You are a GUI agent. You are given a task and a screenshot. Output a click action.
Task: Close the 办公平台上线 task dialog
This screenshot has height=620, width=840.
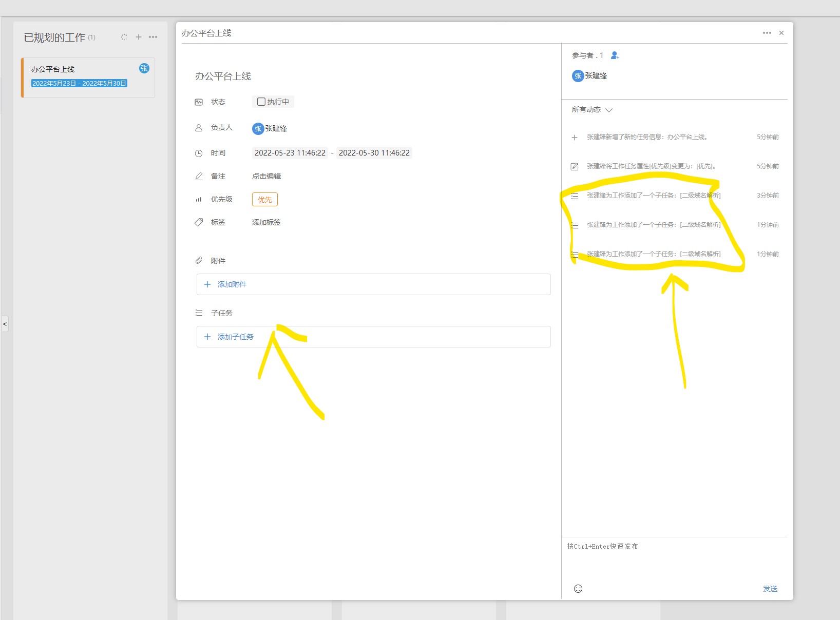click(x=781, y=33)
